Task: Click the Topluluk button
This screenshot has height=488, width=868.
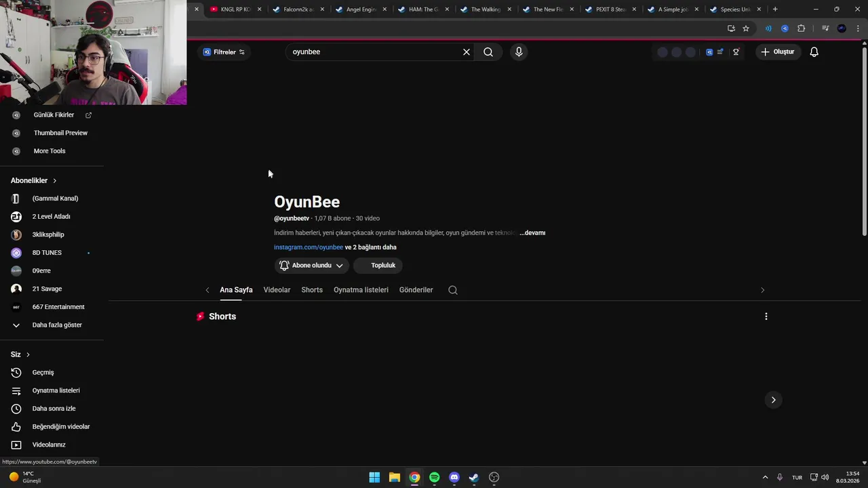Action: [378, 266]
